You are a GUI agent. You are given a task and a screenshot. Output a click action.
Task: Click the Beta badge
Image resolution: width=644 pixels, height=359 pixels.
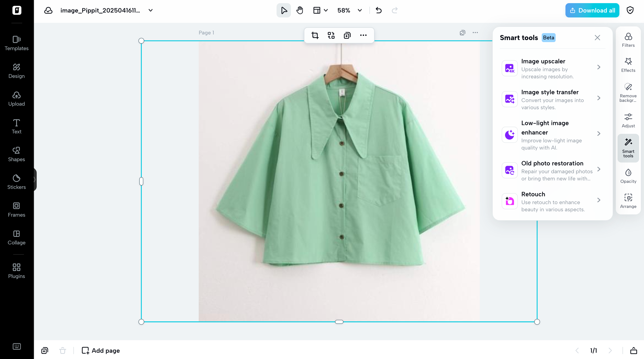tap(548, 38)
